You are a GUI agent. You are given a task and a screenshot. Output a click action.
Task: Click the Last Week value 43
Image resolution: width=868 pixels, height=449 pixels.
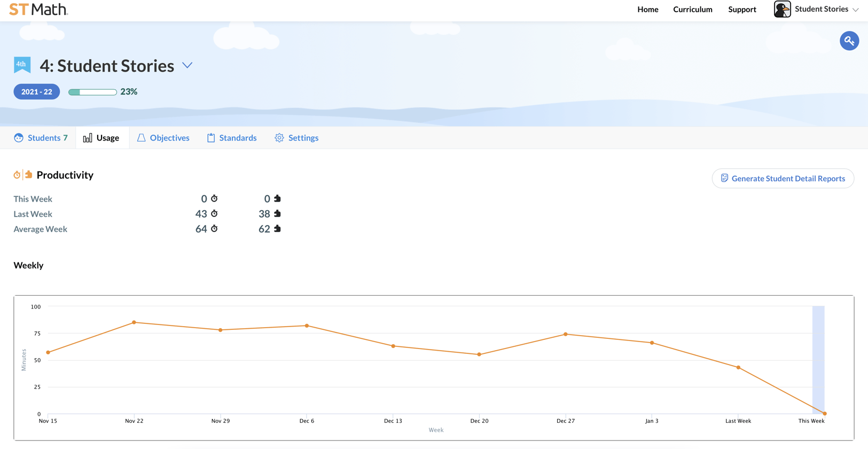click(x=201, y=214)
